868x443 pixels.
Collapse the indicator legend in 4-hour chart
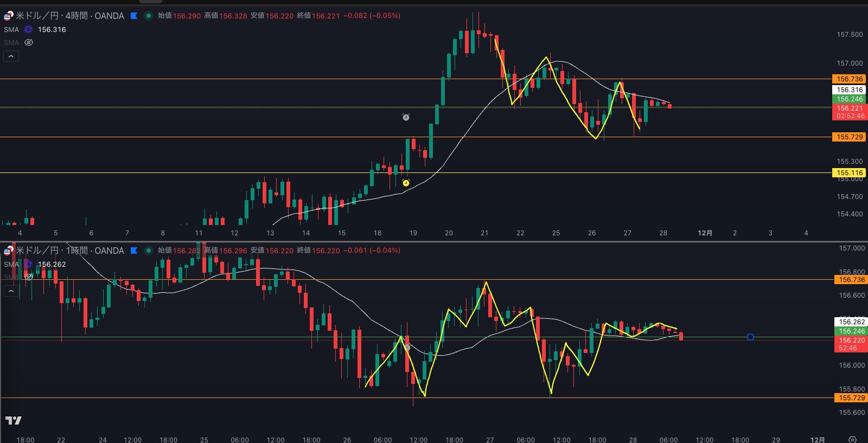(x=11, y=56)
